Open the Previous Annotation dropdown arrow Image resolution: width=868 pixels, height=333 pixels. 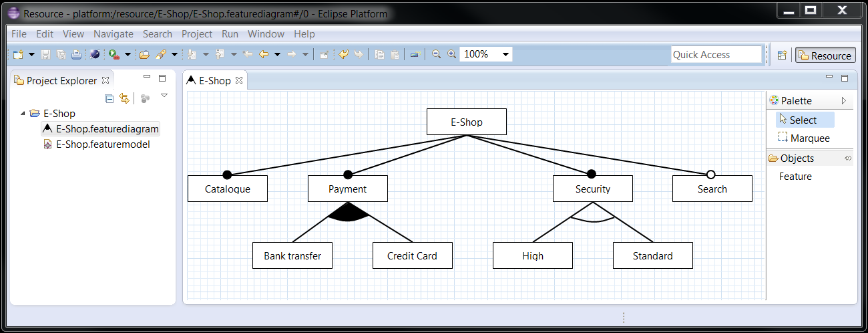[232, 55]
